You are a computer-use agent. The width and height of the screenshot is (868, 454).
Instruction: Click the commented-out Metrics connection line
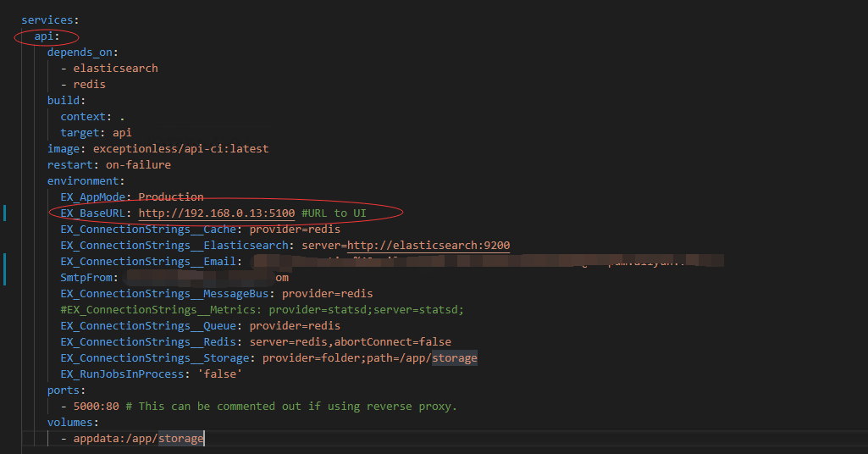(x=262, y=309)
